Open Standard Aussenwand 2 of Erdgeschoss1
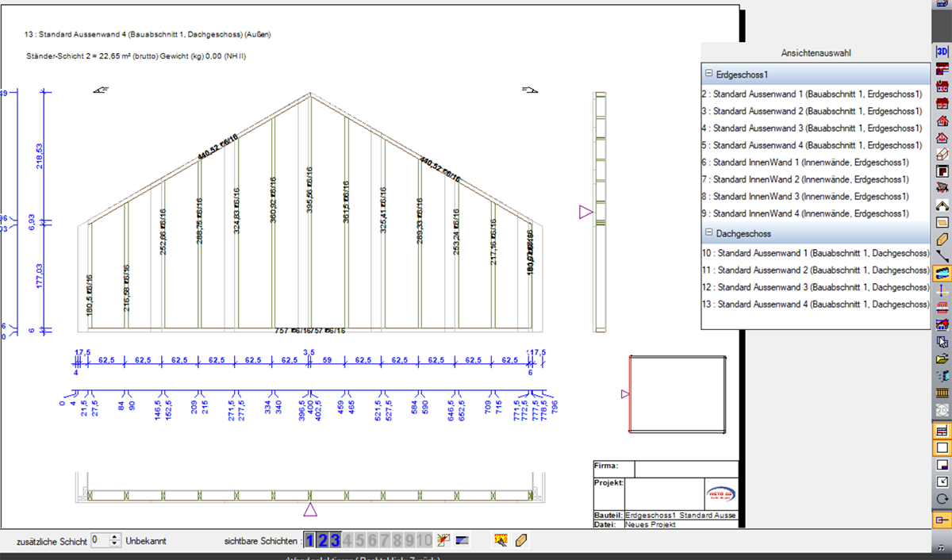This screenshot has height=560, width=952. pos(811,111)
